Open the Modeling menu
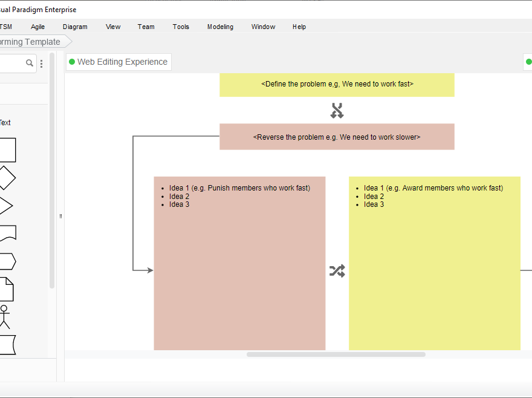Screen dimensions: 532x398 (220, 27)
